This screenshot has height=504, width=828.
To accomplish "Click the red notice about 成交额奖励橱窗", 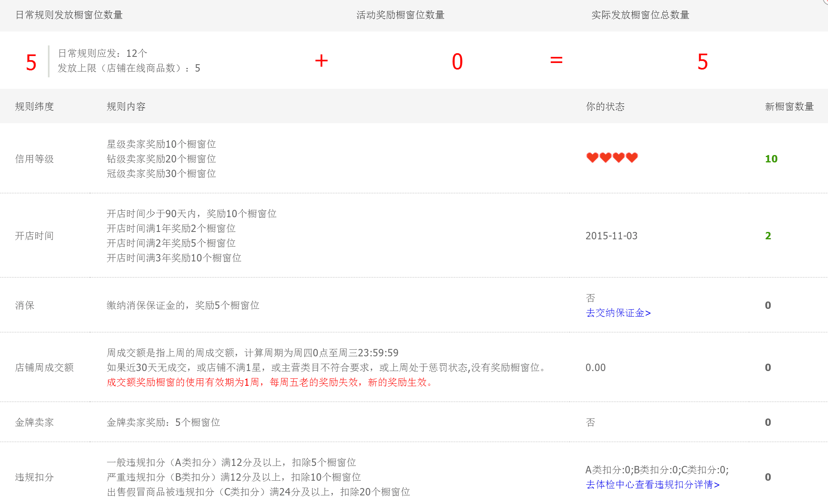I will pyautogui.click(x=270, y=382).
